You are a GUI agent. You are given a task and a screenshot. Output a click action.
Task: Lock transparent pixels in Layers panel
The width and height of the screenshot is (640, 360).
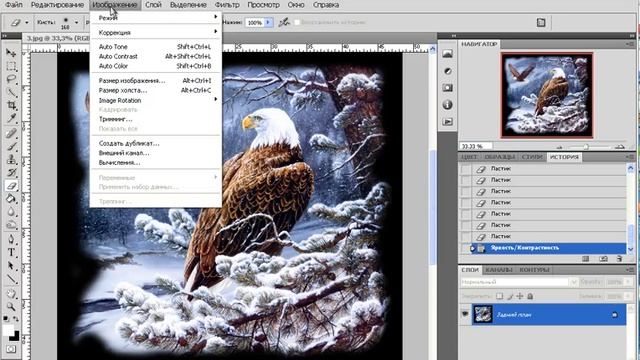point(499,296)
